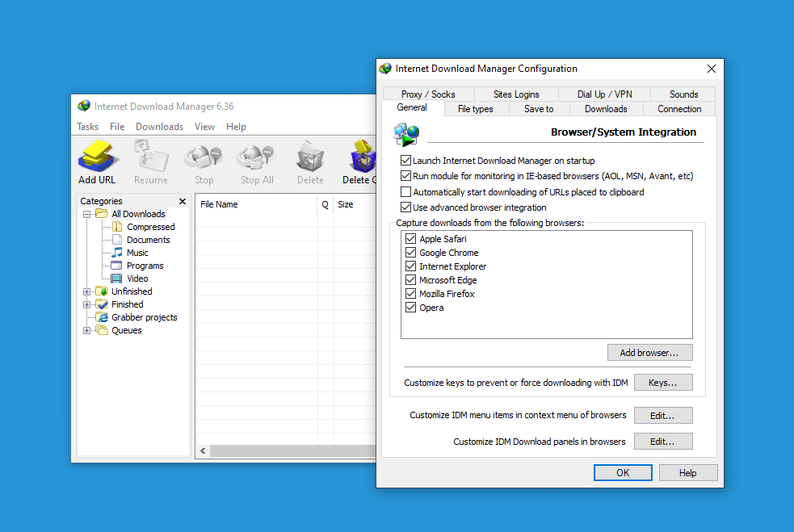Click the Resume toolbar icon

[x=150, y=156]
